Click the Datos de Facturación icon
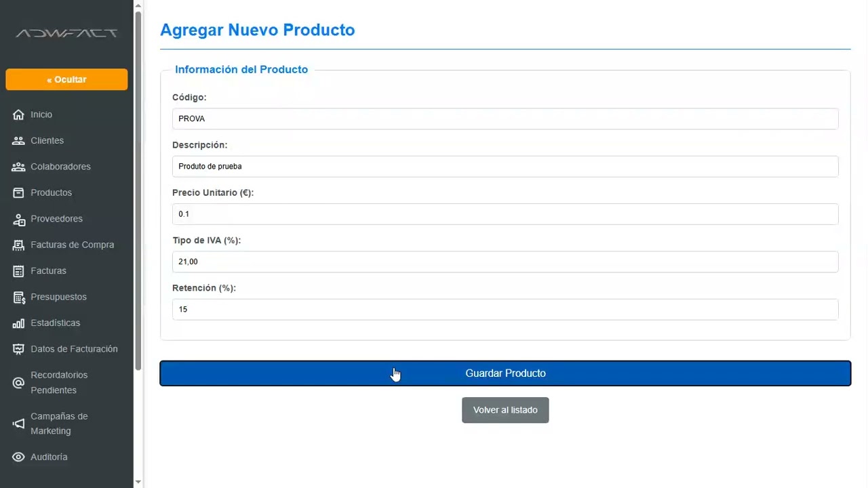Viewport: 868px width, 488px height. tap(18, 349)
